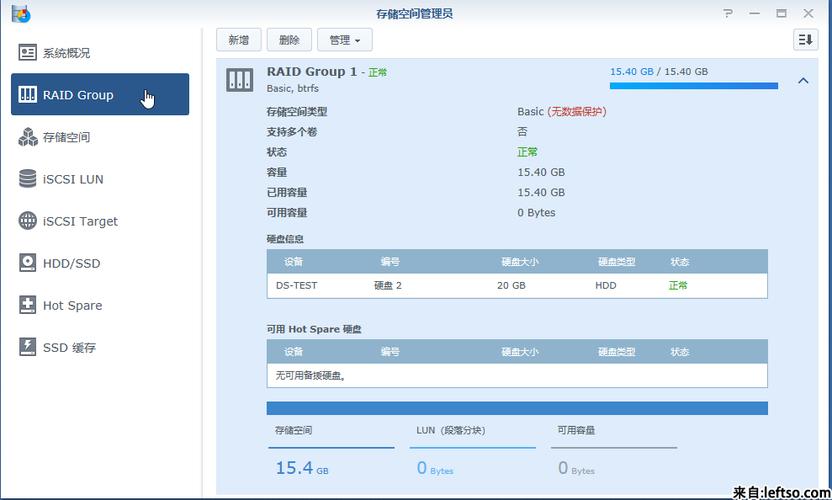Click the 删除 button
The width and height of the screenshot is (832, 500).
coord(289,40)
